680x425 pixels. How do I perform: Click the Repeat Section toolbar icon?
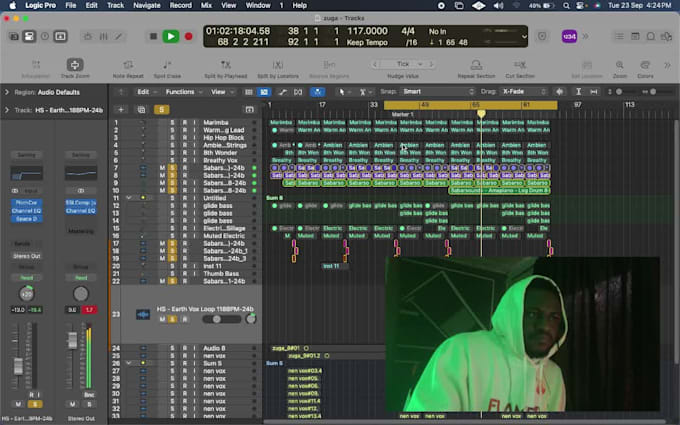coord(476,65)
